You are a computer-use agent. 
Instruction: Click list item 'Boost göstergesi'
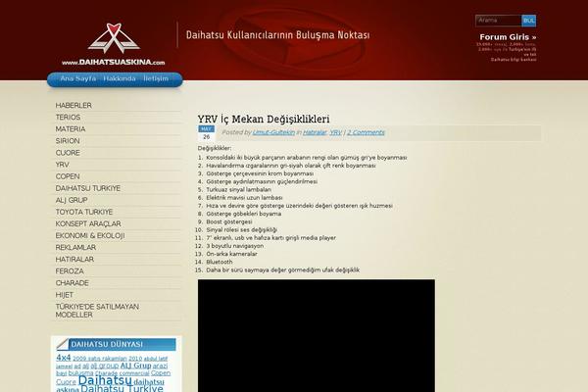tap(229, 221)
